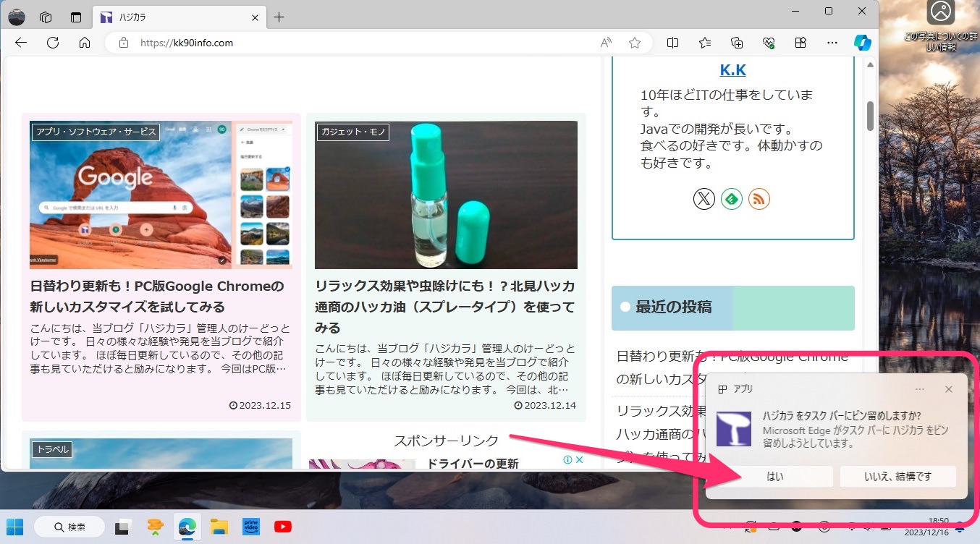Open the Edge profile avatar menu

[x=16, y=17]
